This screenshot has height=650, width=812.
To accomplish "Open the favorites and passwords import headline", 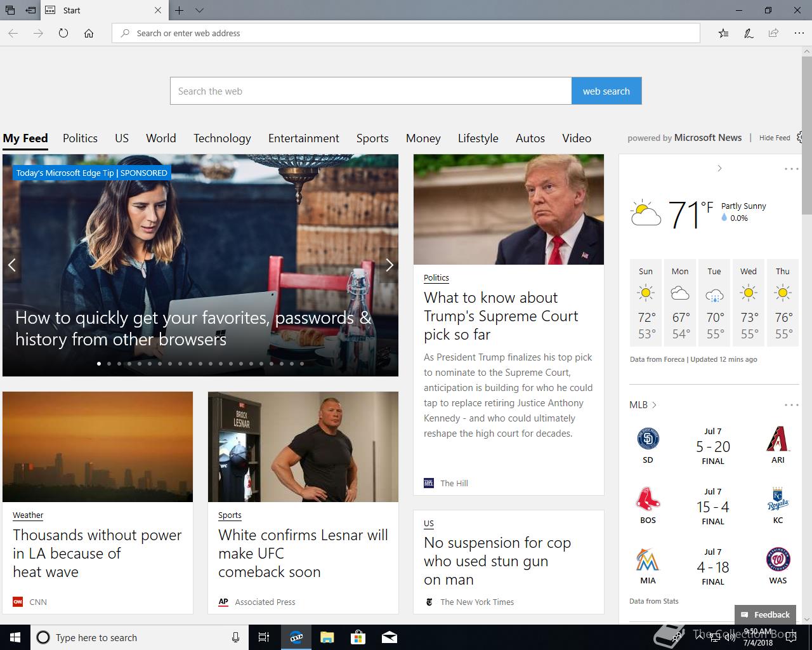I will [193, 328].
